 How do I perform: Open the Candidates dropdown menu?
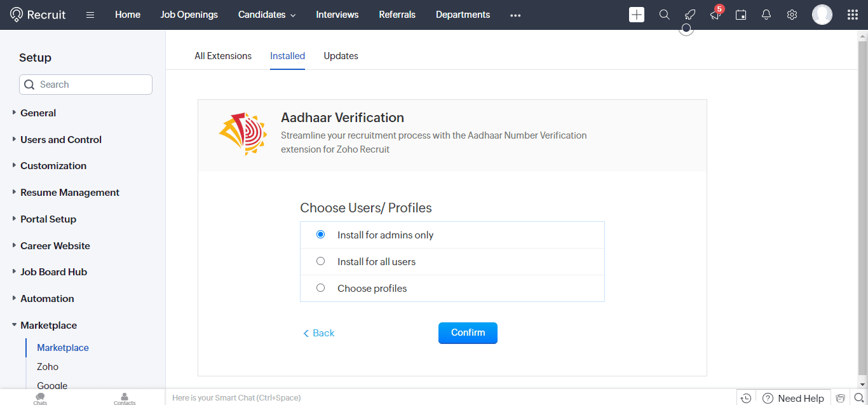pos(267,15)
